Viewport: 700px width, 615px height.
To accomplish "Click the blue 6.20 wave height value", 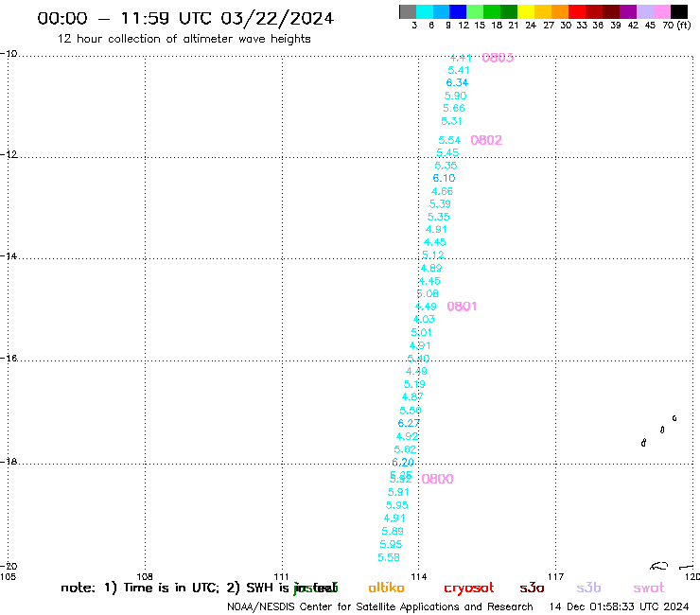I will tap(403, 463).
